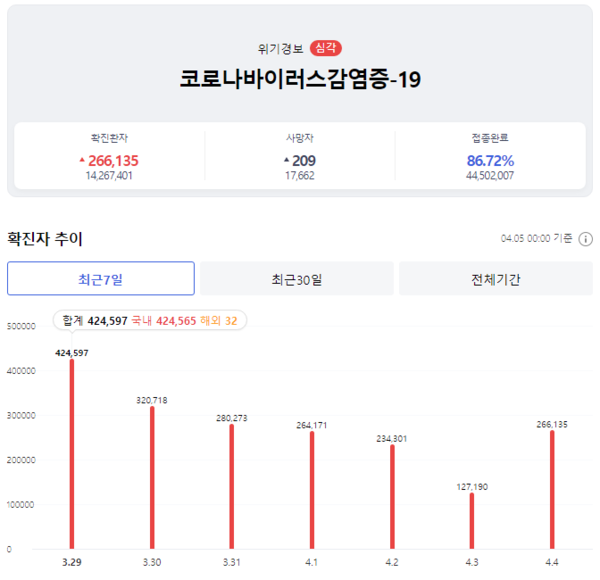
Task: Select the 4.4 bar in chart
Action: pyautogui.click(x=552, y=490)
